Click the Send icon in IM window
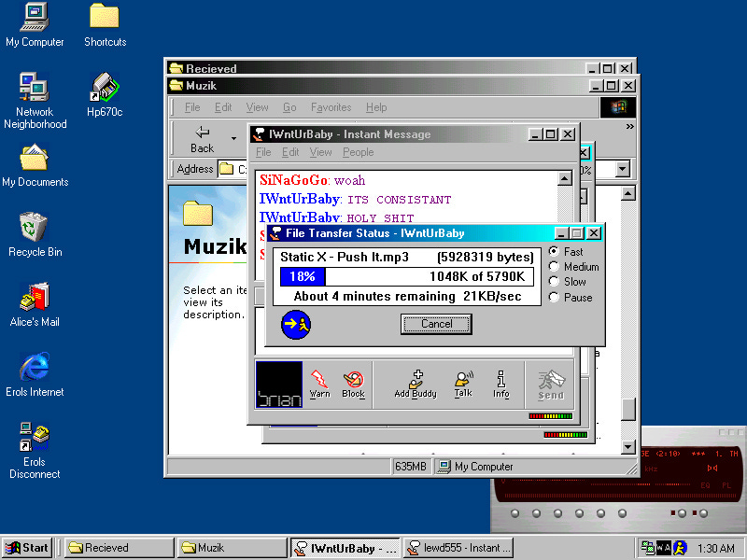The width and height of the screenshot is (747, 560). [551, 385]
